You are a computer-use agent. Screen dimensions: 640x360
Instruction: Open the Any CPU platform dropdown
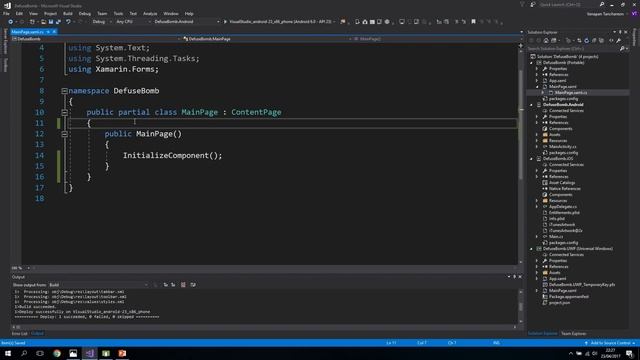pyautogui.click(x=133, y=22)
